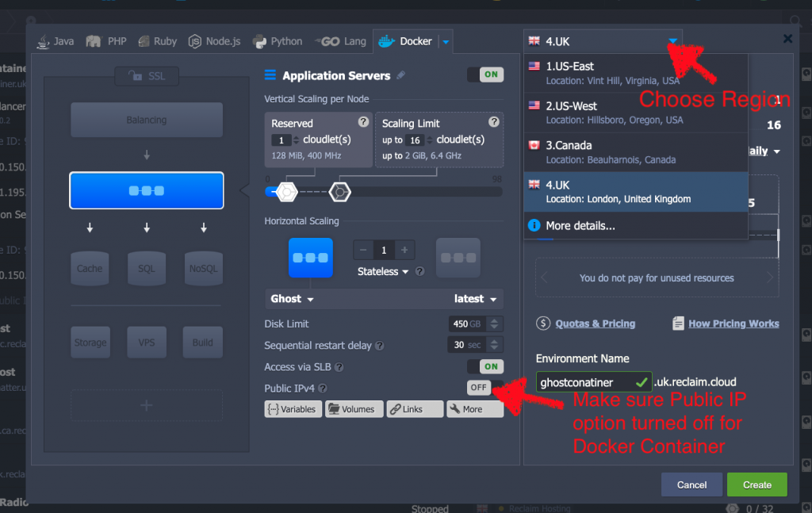The height and width of the screenshot is (513, 812).
Task: Choose the 4.UK London region
Action: click(x=636, y=192)
